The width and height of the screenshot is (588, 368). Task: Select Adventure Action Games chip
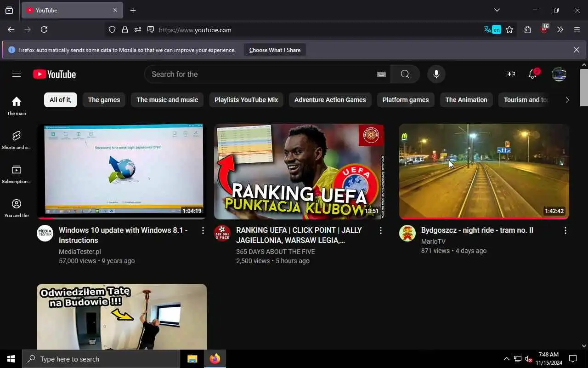tap(330, 100)
